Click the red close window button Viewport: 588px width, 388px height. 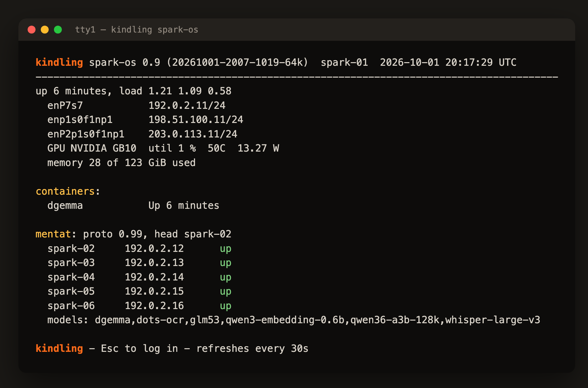tap(32, 30)
